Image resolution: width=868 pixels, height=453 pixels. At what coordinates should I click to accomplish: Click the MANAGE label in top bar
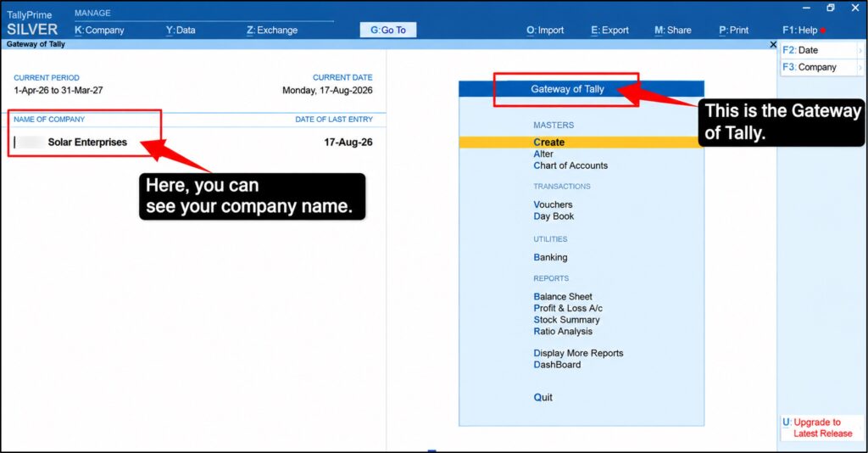[92, 13]
